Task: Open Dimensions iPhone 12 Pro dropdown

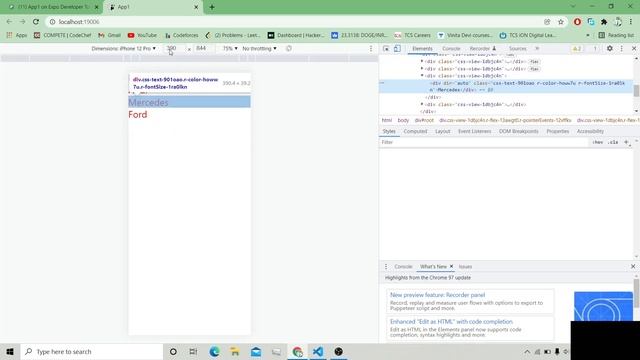Action: 123,48
